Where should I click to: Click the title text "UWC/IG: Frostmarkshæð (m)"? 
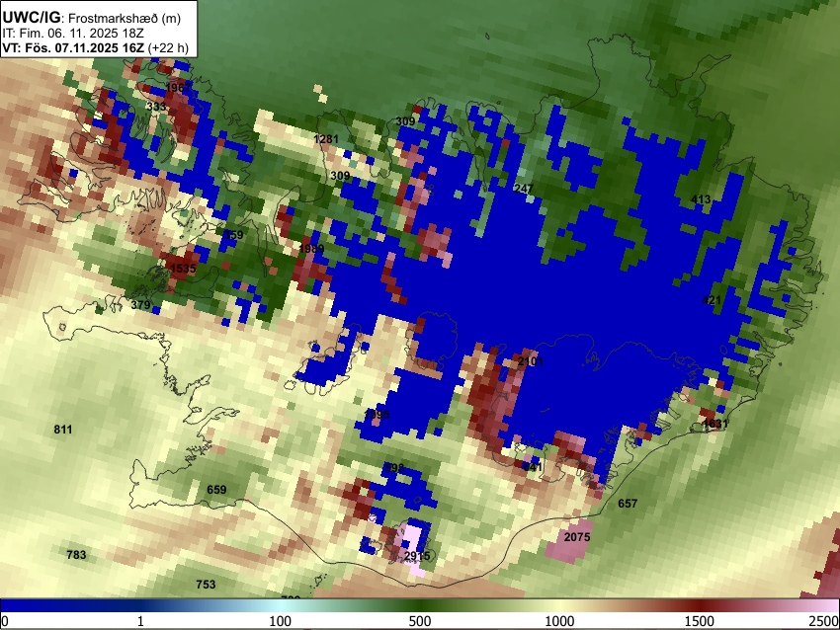(x=92, y=18)
